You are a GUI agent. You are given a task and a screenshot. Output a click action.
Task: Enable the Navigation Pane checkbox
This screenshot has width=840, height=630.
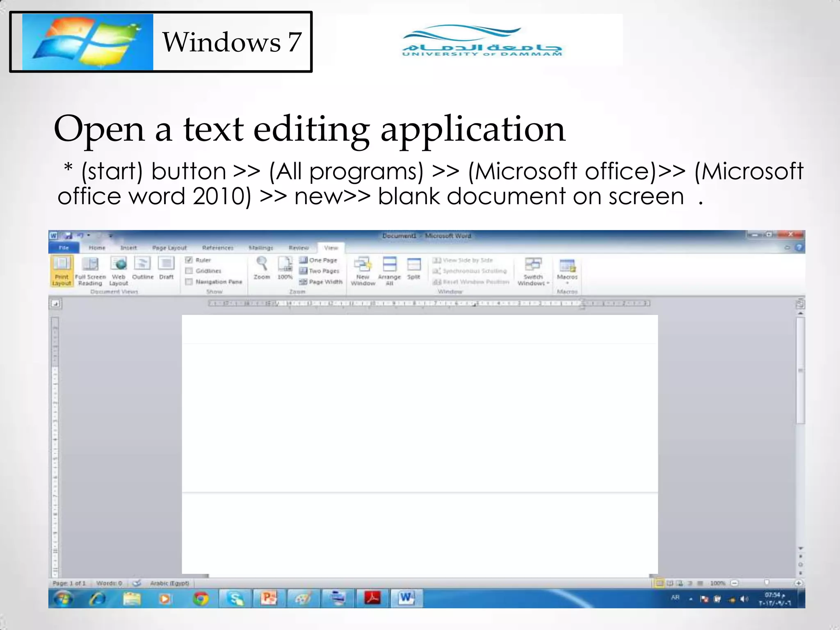tap(189, 282)
